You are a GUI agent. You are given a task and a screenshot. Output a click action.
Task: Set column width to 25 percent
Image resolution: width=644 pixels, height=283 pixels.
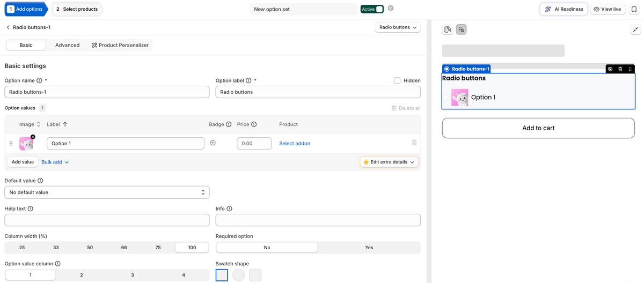click(22, 248)
